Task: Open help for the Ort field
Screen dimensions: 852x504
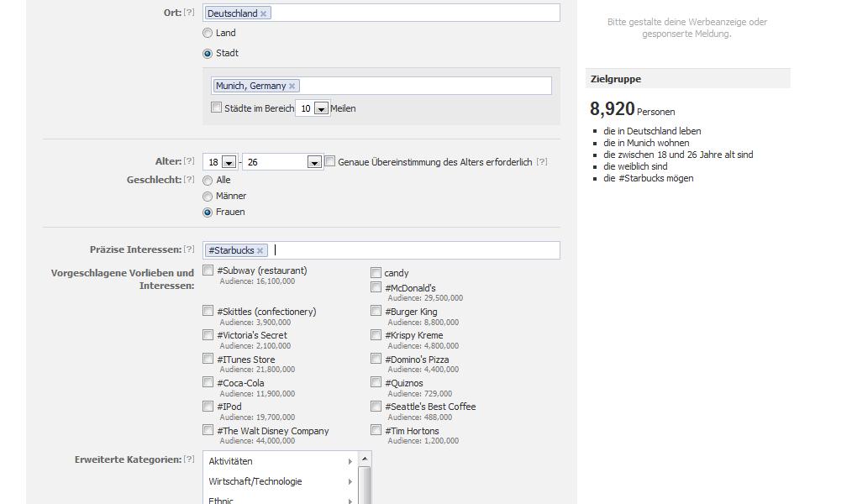Action: (189, 13)
